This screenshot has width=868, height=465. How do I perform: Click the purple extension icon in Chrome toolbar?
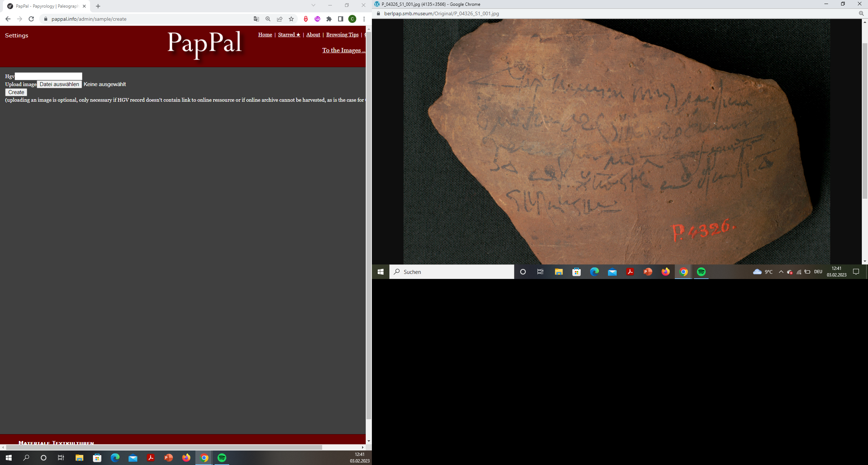[317, 19]
